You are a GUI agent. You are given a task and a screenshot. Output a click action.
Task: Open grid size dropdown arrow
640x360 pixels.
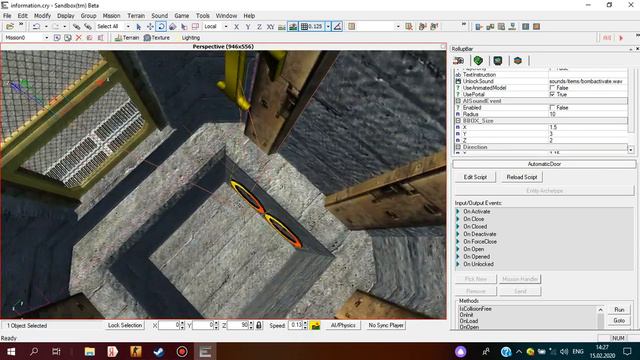coord(328,27)
